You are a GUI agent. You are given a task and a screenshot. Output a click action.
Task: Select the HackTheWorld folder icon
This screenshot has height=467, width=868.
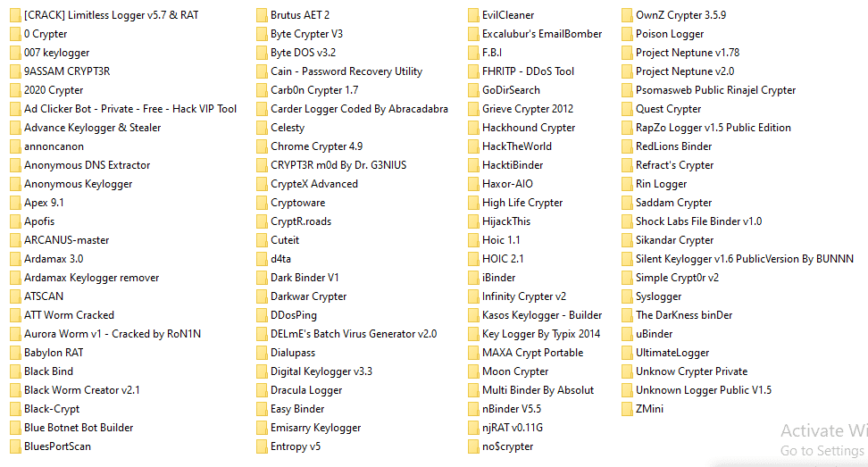473,146
